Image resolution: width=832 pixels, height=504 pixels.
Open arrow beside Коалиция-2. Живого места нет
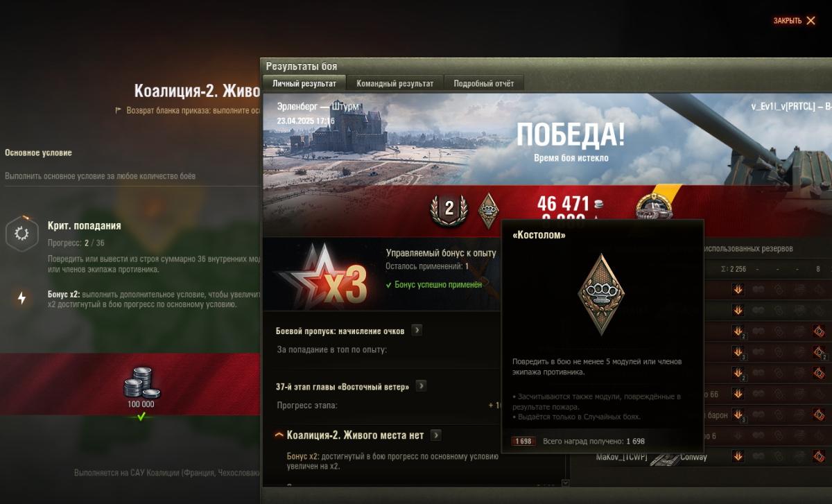tap(435, 435)
